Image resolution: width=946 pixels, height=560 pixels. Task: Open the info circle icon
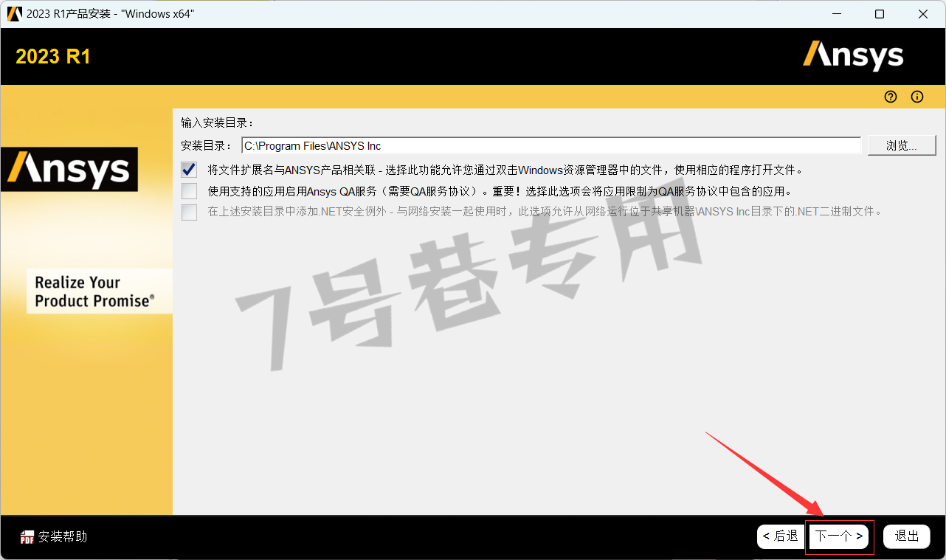(x=917, y=97)
